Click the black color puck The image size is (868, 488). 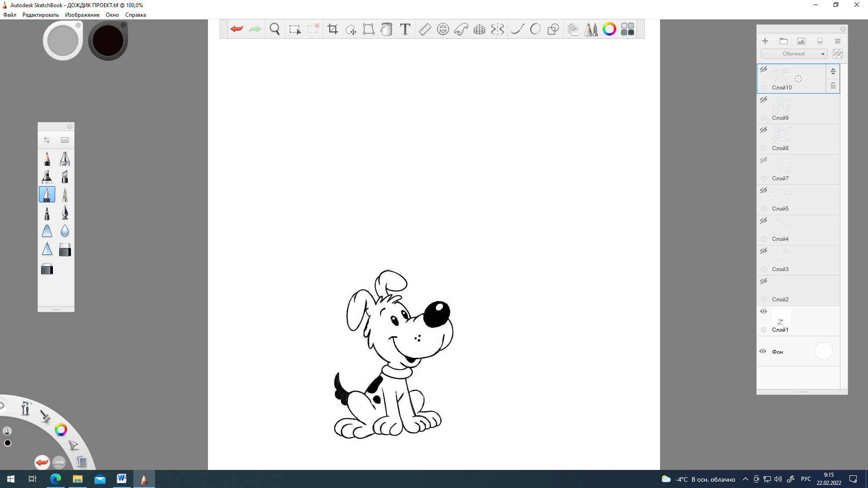[108, 41]
